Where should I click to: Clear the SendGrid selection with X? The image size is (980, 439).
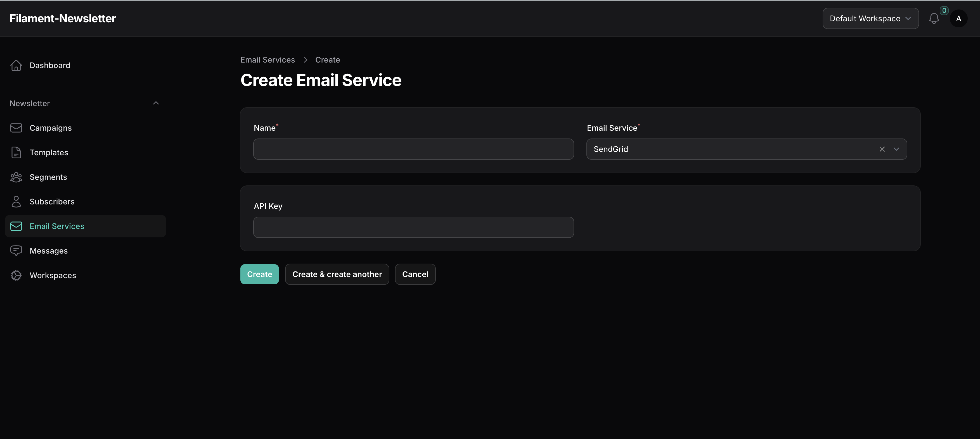pos(882,149)
